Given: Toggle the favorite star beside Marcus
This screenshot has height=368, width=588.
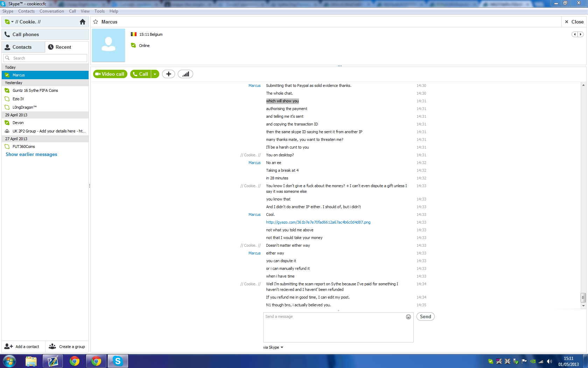Looking at the screenshot, I should (96, 22).
